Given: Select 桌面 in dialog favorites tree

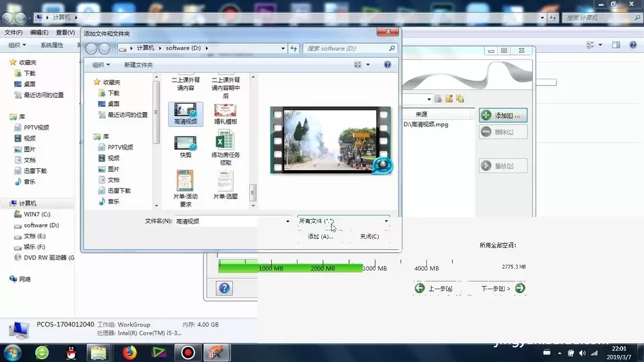Looking at the screenshot, I should click(x=109, y=104).
